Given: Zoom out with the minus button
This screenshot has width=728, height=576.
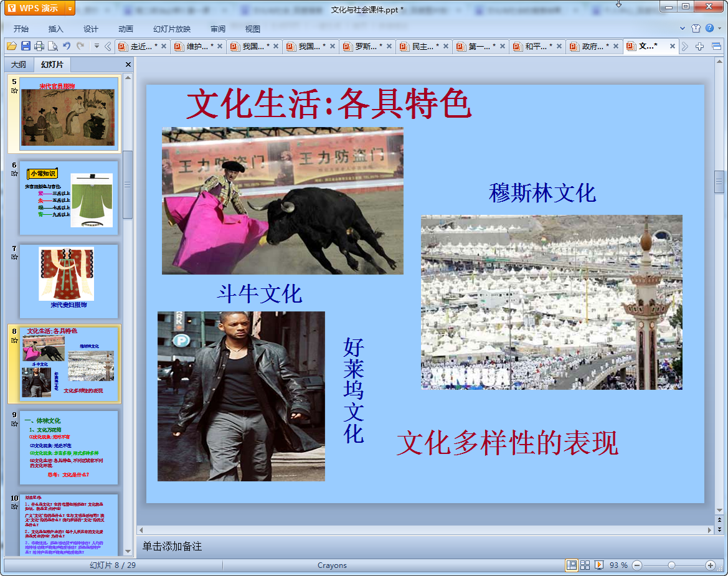Looking at the screenshot, I should (x=638, y=565).
